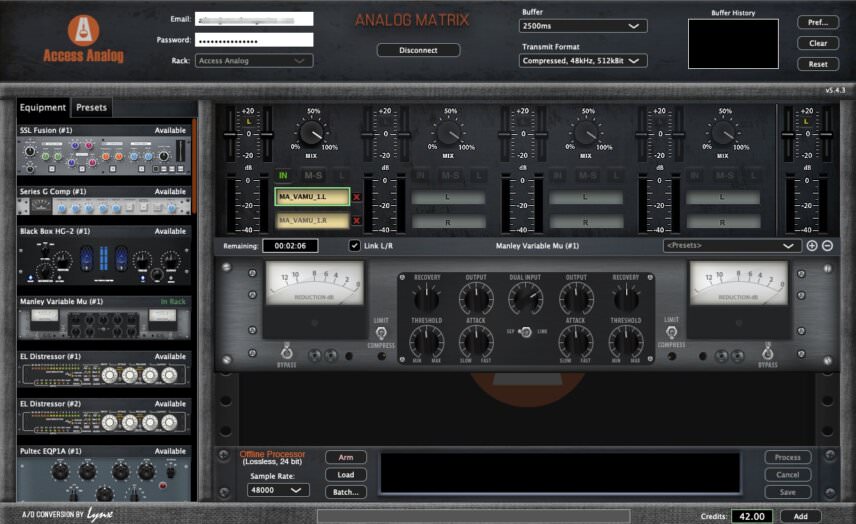Select the Series G Comp (#1) equipment
The image size is (856, 524).
pyautogui.click(x=104, y=201)
